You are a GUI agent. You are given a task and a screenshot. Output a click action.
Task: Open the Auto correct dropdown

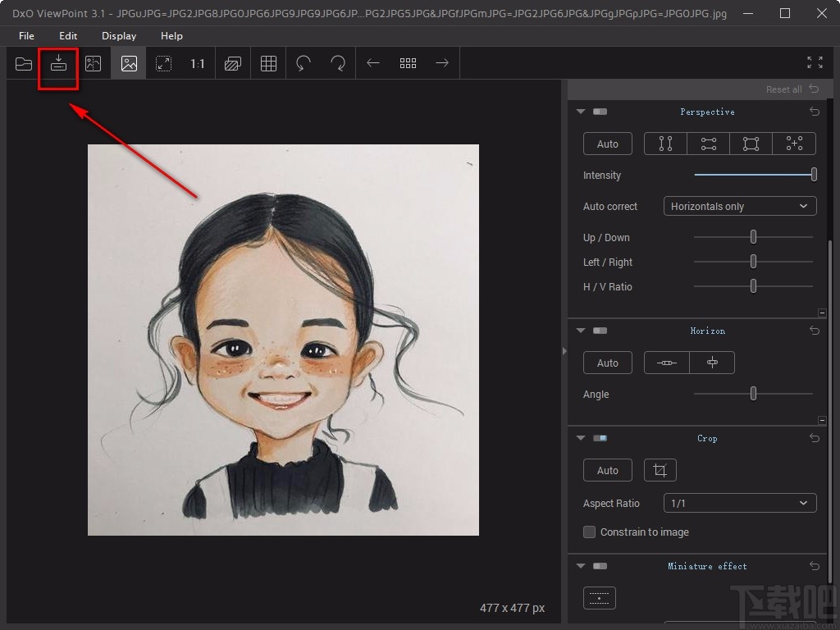click(739, 206)
